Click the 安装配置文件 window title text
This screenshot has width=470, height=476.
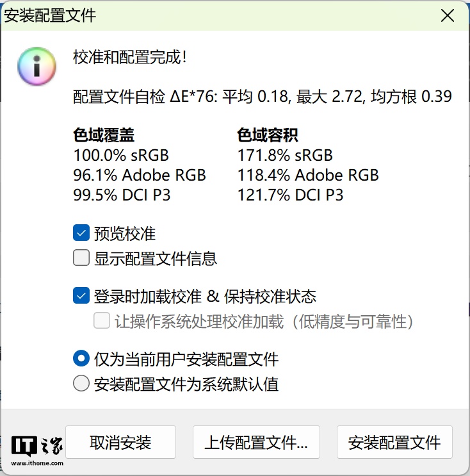pyautogui.click(x=50, y=15)
